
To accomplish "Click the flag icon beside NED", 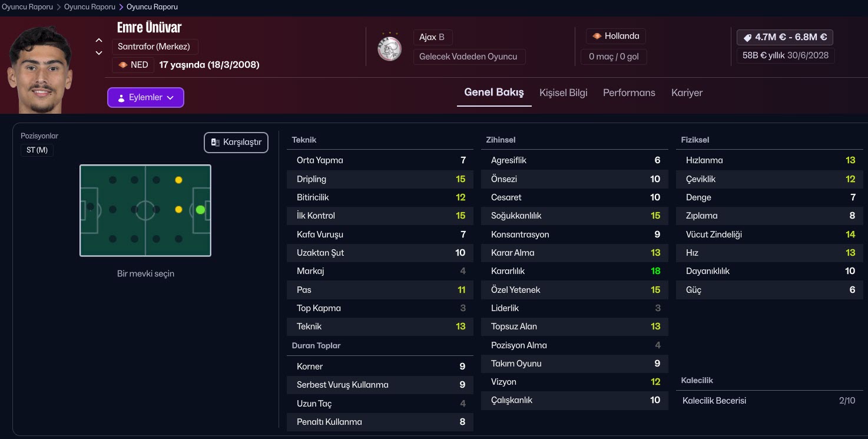I will coord(123,65).
